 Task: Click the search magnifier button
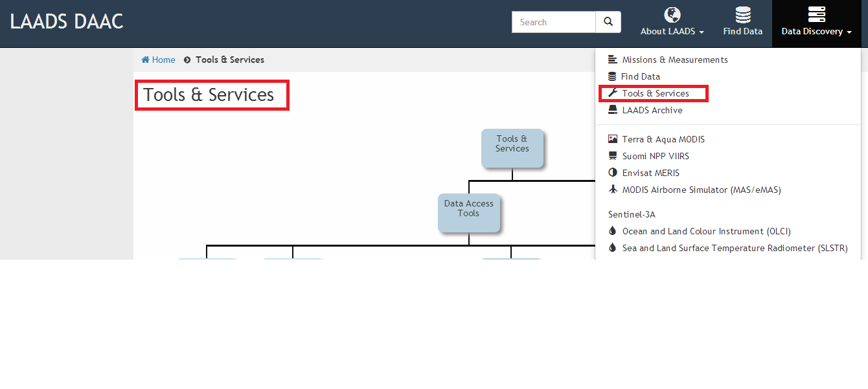[x=608, y=22]
